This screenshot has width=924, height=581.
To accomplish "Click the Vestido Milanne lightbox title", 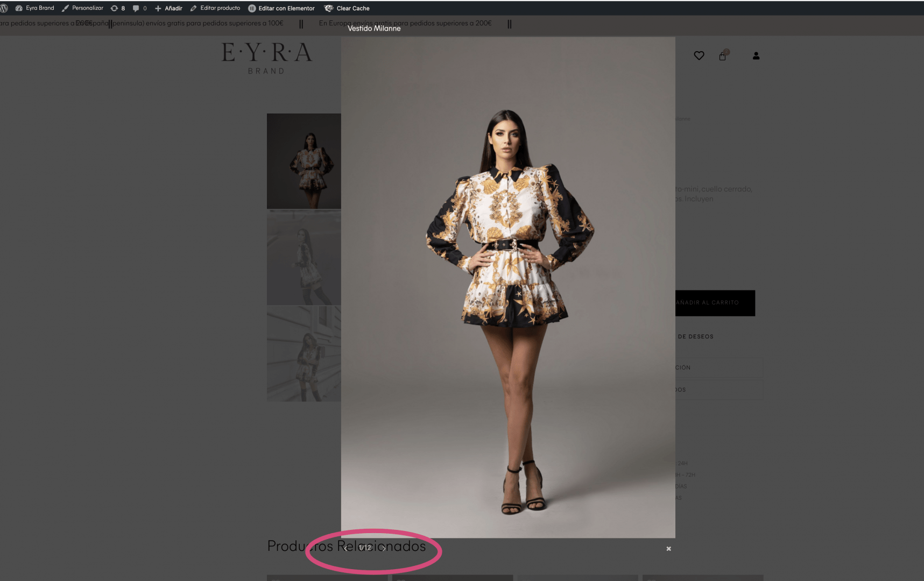I will click(x=374, y=29).
